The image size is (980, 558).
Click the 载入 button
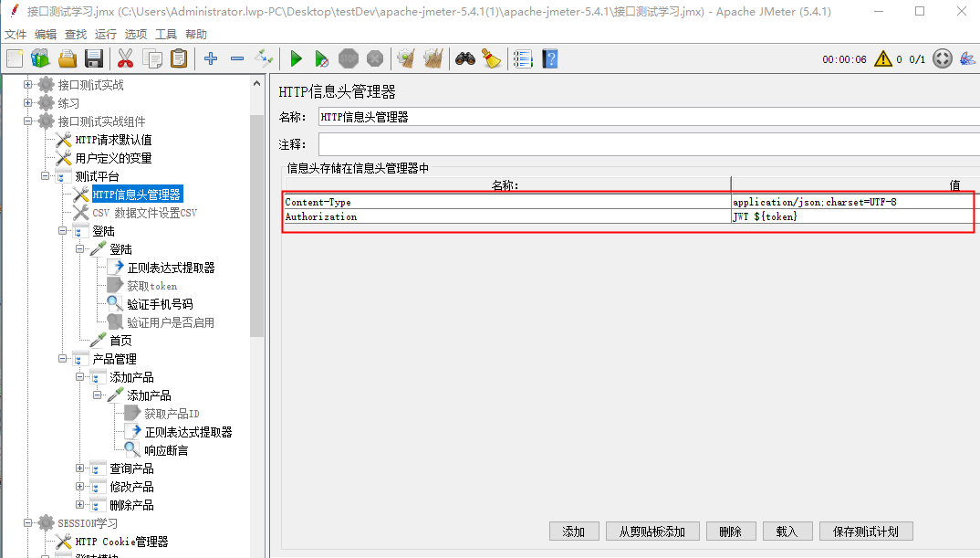787,532
